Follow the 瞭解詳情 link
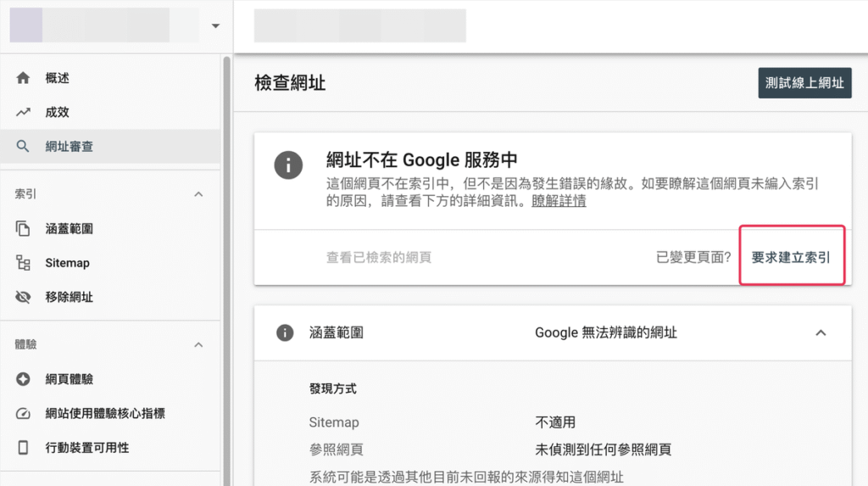 [x=559, y=201]
